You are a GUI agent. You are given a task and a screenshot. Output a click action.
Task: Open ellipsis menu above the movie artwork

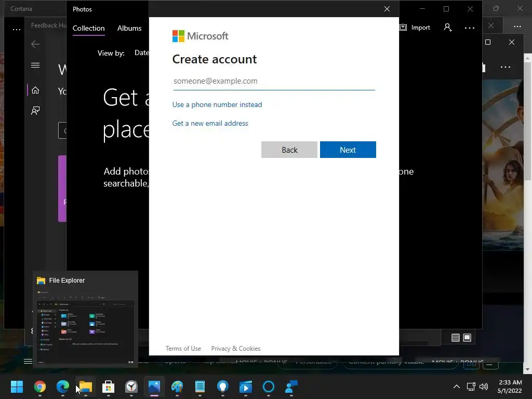505,67
